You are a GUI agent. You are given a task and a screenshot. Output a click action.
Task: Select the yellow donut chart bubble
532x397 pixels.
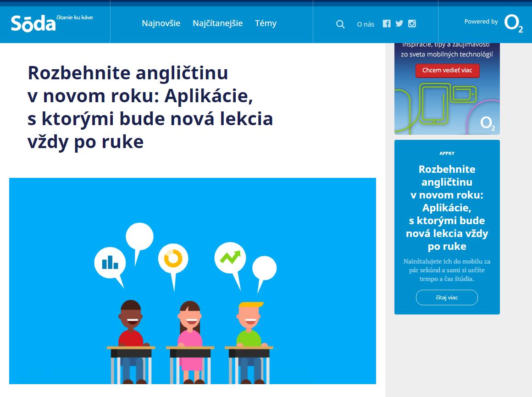coord(173,259)
